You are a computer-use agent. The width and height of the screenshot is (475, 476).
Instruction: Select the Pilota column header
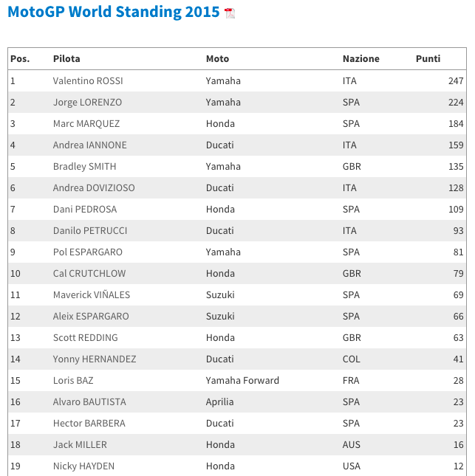(x=66, y=59)
